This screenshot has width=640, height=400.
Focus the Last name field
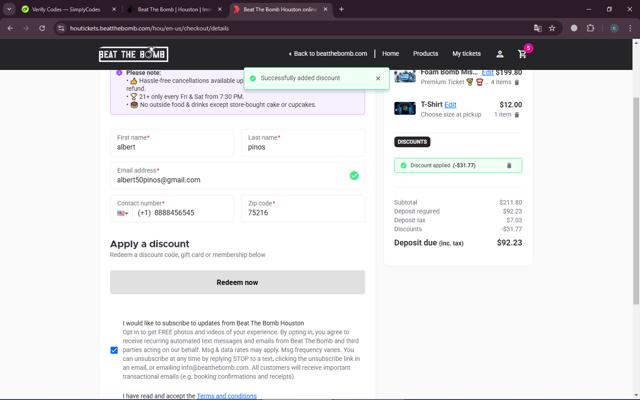click(303, 142)
